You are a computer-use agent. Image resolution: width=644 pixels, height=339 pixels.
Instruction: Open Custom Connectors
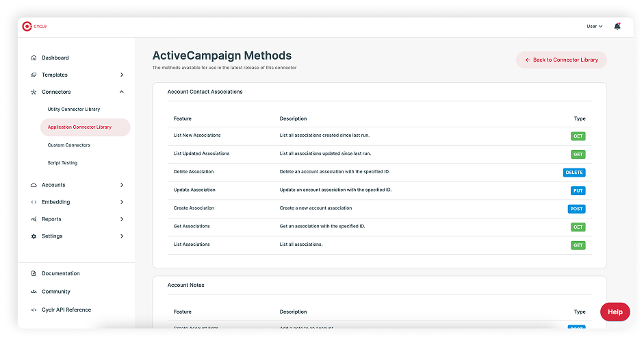click(68, 145)
